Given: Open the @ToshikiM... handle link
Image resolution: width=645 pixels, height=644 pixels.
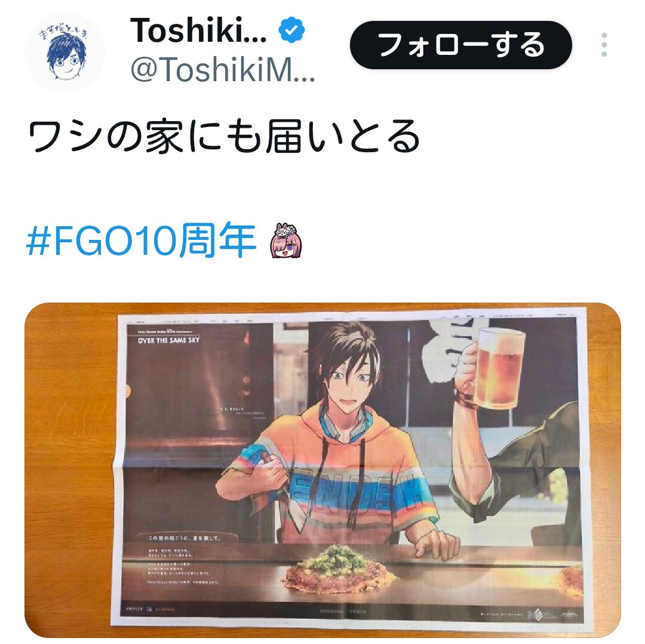Looking at the screenshot, I should (223, 69).
